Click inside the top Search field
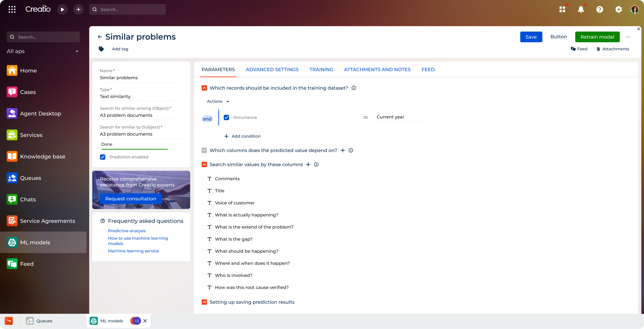Screen dimensions: 644x329 [128, 9]
